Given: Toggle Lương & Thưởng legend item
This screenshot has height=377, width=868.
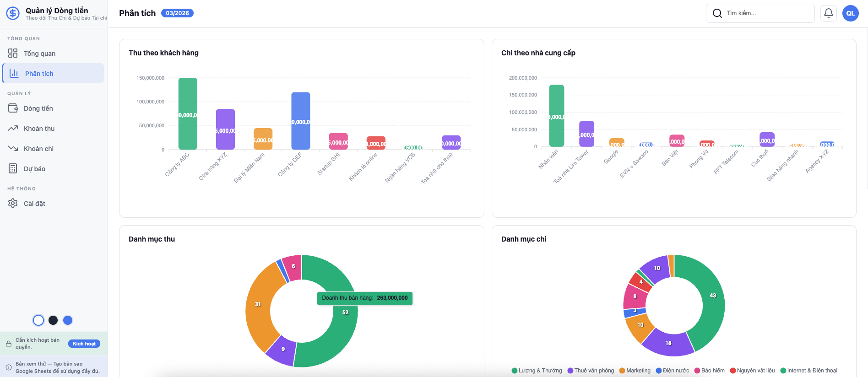Looking at the screenshot, I should [537, 371].
